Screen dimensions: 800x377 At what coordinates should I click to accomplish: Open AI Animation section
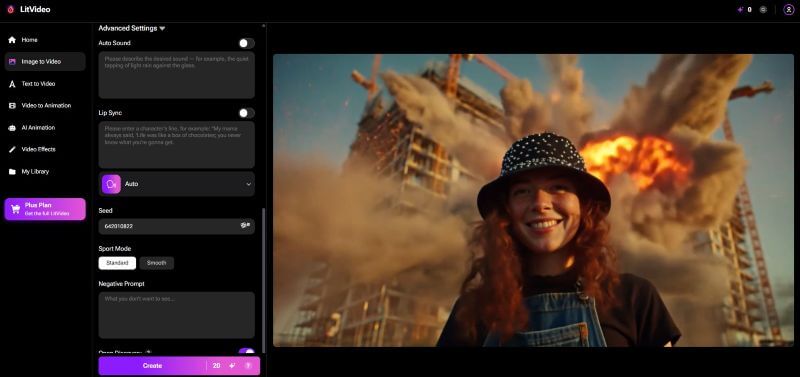tap(45, 128)
